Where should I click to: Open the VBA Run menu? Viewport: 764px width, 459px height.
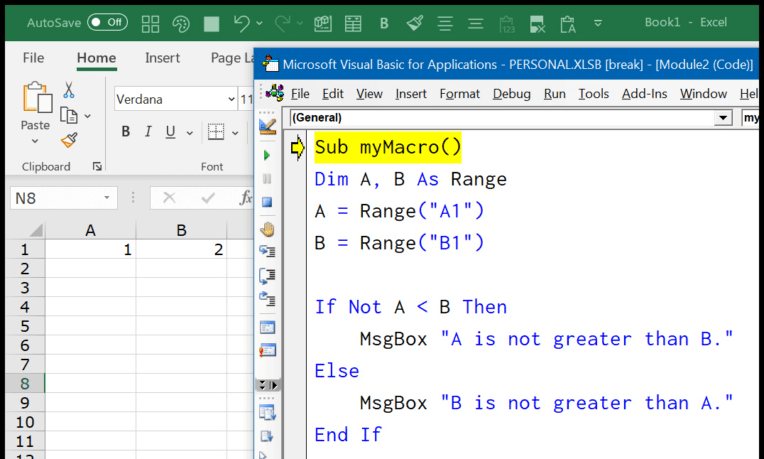click(554, 94)
